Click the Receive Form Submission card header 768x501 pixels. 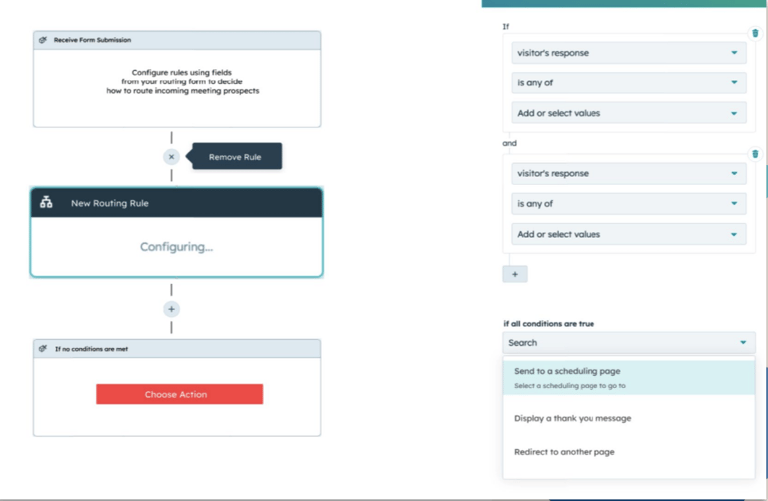point(177,40)
